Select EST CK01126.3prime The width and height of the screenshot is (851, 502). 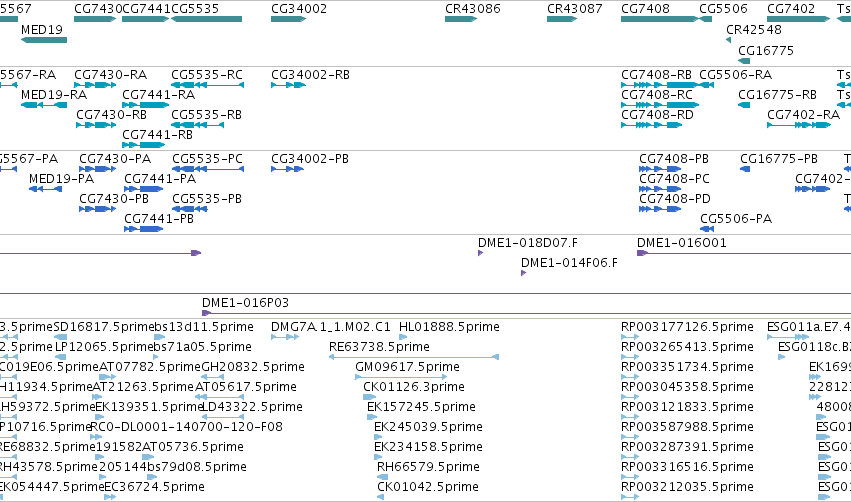(369, 397)
